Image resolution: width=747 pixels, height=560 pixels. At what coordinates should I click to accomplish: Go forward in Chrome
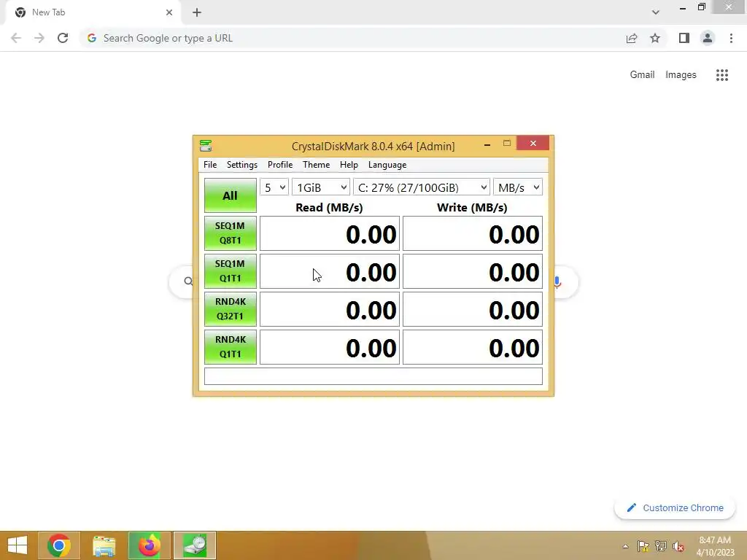39,38
